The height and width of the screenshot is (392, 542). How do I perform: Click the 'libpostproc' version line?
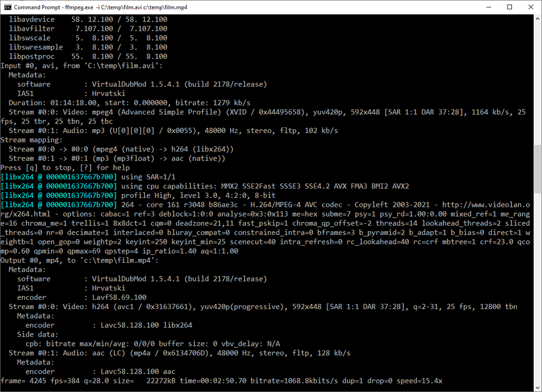point(88,56)
